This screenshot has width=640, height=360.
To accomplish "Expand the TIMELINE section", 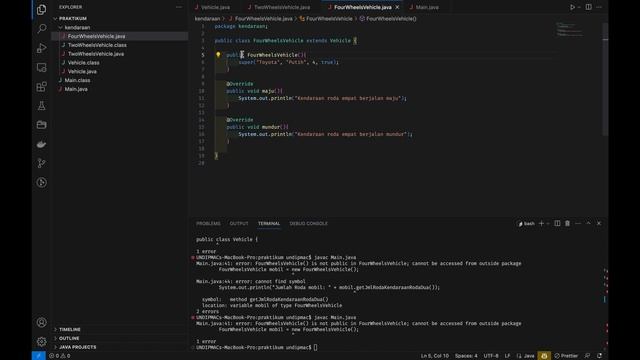I will 70,329.
